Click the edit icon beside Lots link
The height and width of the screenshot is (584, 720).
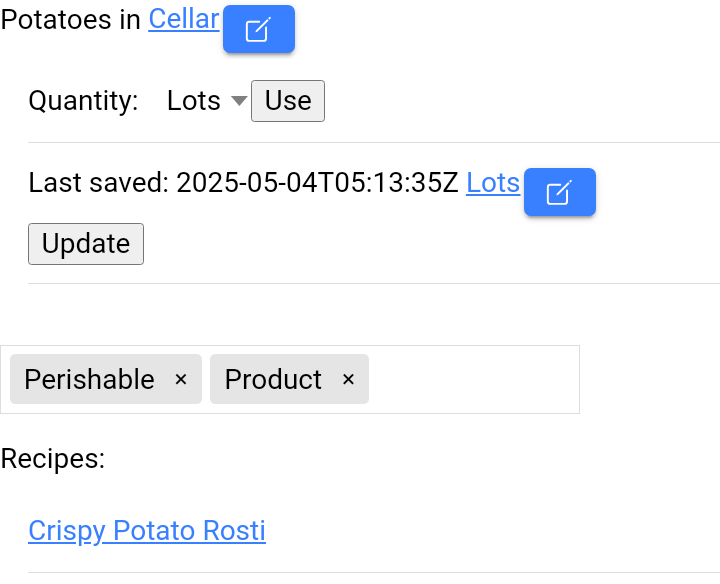560,192
